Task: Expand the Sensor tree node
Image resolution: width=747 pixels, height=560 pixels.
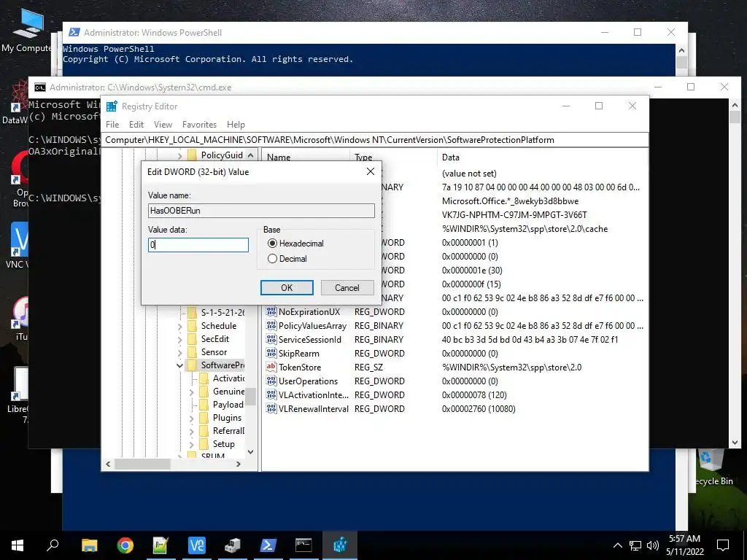Action: pos(179,353)
